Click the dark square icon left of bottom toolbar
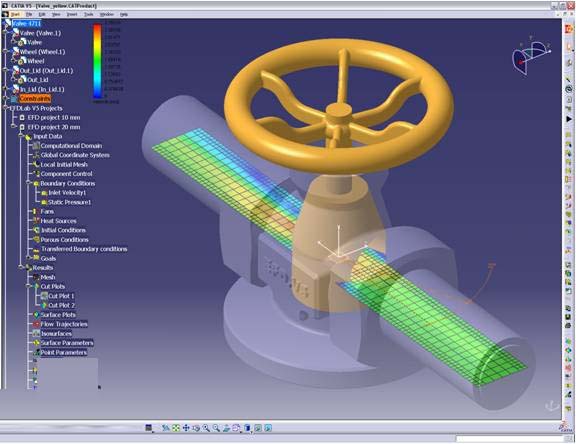 tap(148, 427)
